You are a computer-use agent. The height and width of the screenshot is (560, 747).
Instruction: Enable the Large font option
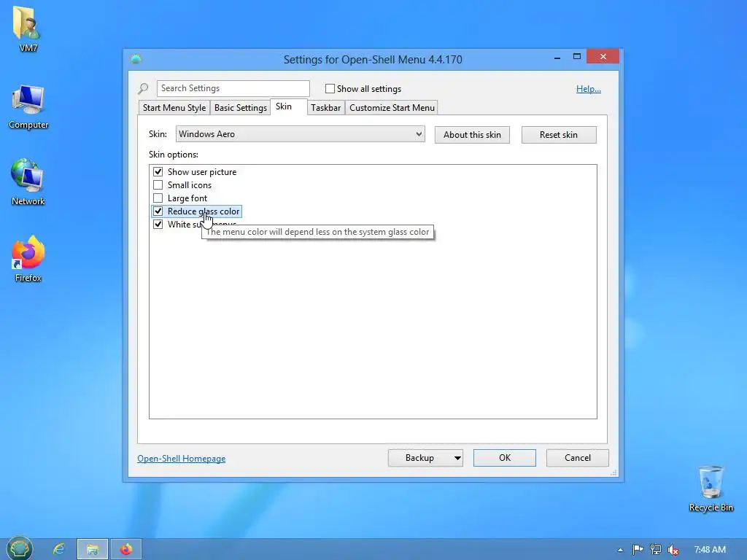point(158,198)
